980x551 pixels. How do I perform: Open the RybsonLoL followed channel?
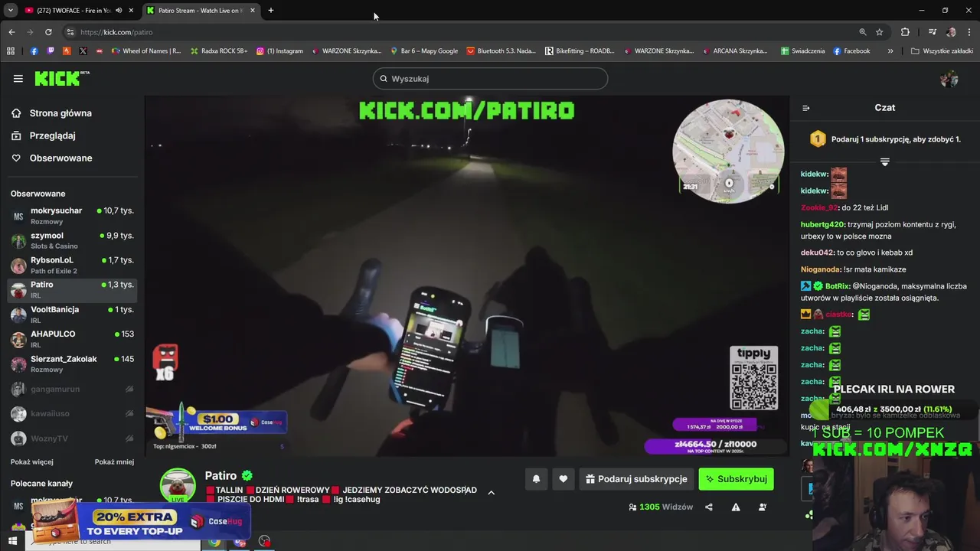[x=72, y=265]
